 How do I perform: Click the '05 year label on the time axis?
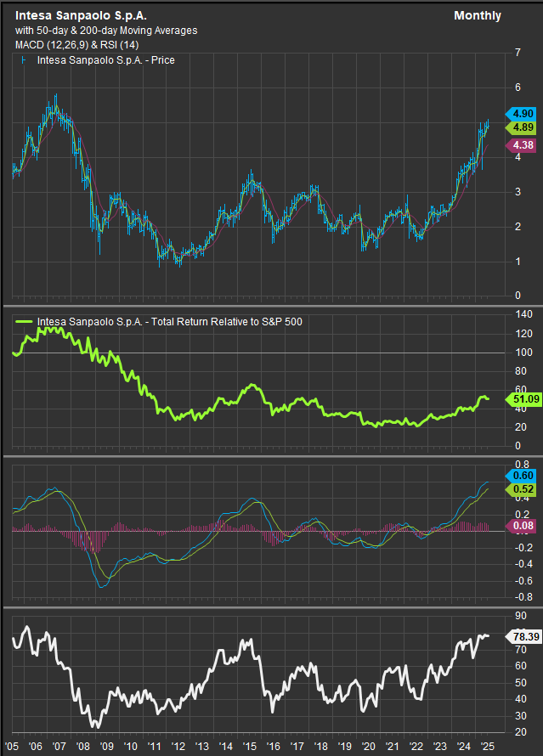click(x=12, y=747)
